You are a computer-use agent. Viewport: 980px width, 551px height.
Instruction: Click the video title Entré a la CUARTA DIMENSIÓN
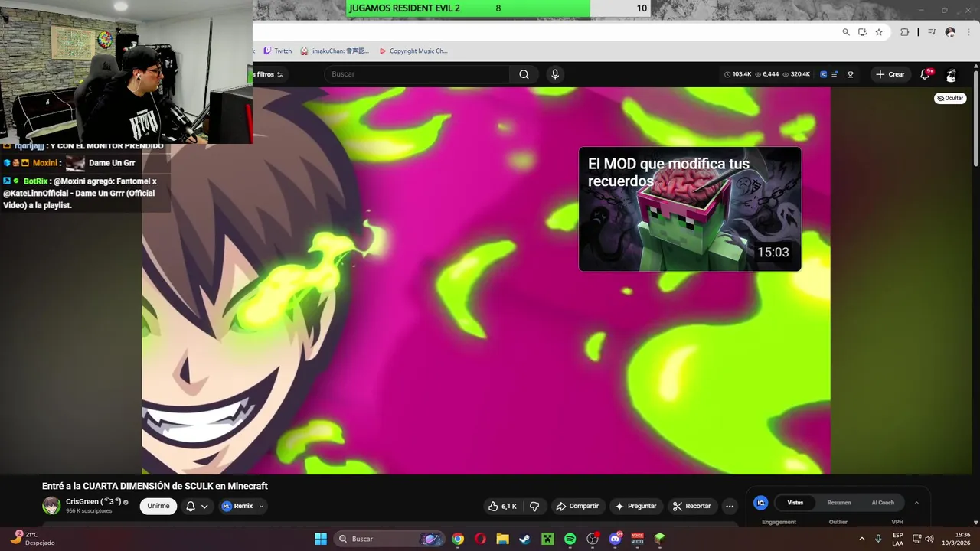pyautogui.click(x=155, y=486)
